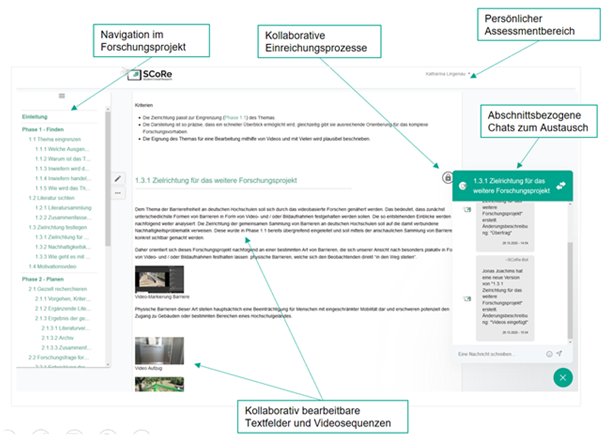This screenshot has width=606, height=443.
Task: Open the 'Video-Markierung Barriere' video thumbnail
Action: [159, 279]
